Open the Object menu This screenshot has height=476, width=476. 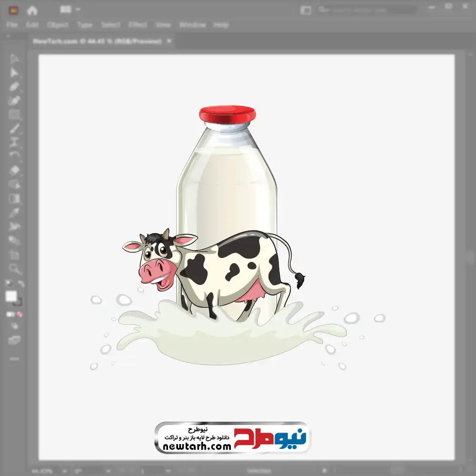[x=58, y=25]
